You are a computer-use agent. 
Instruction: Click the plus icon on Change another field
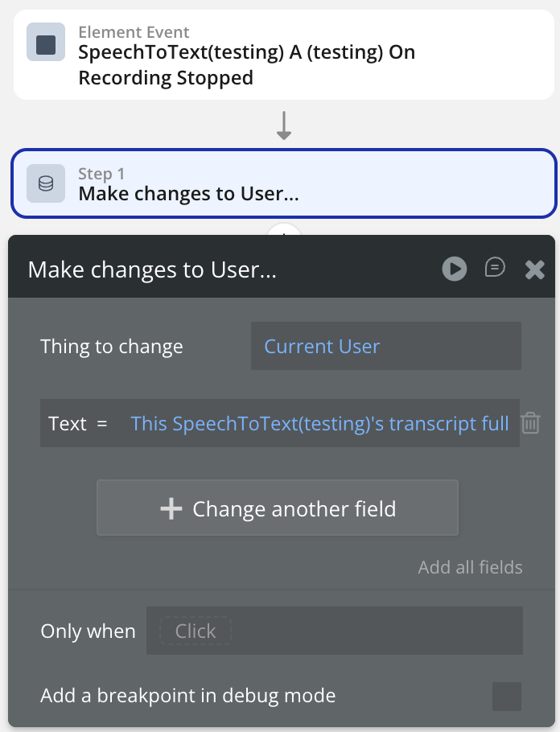171,508
